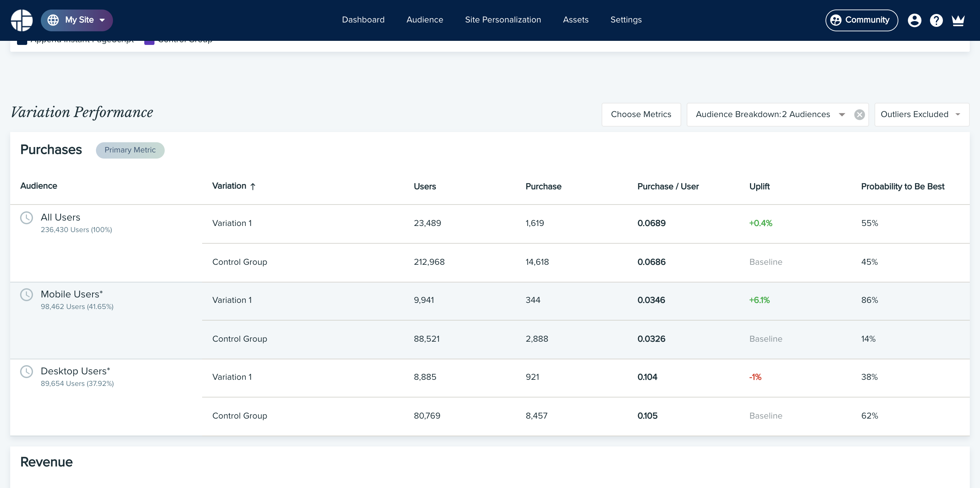Click the Choose Metrics button
The height and width of the screenshot is (488, 980).
pyautogui.click(x=641, y=114)
